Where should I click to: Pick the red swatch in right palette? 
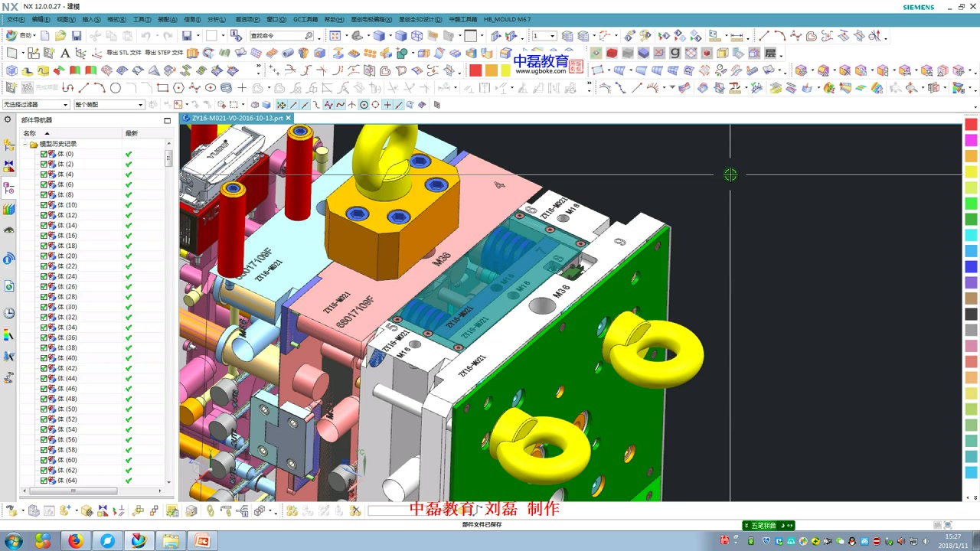tap(971, 124)
